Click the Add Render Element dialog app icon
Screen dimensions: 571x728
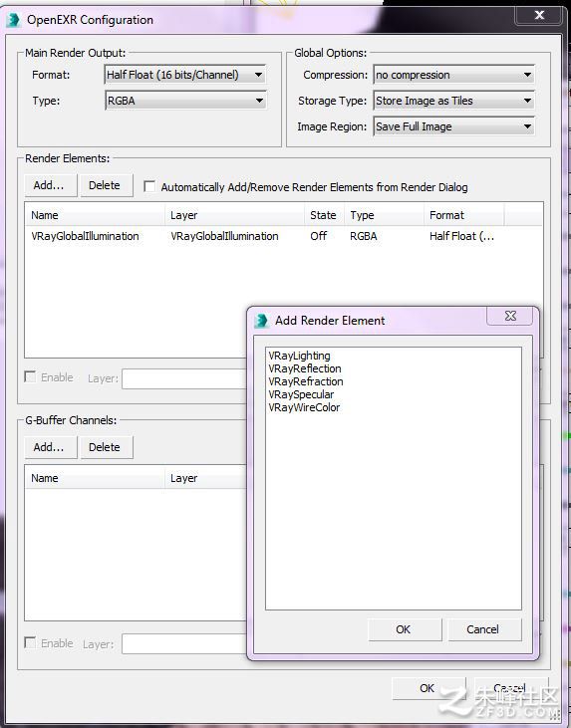[261, 321]
